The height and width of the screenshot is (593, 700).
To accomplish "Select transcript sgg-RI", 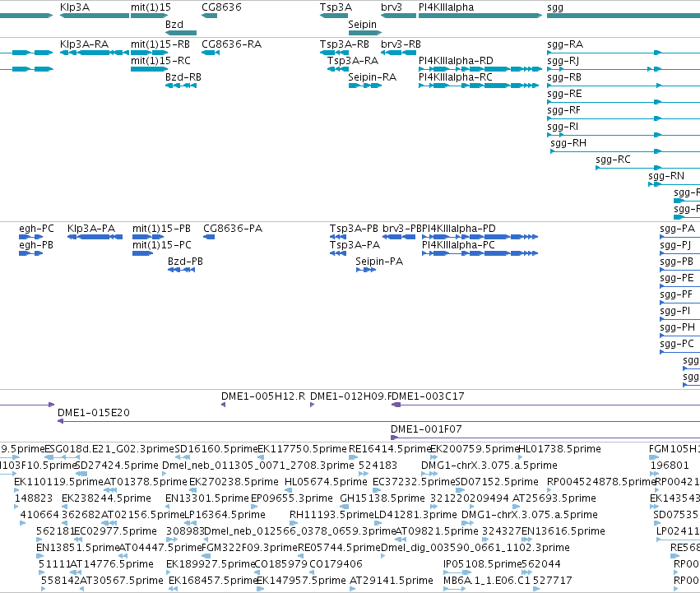I will (624, 136).
